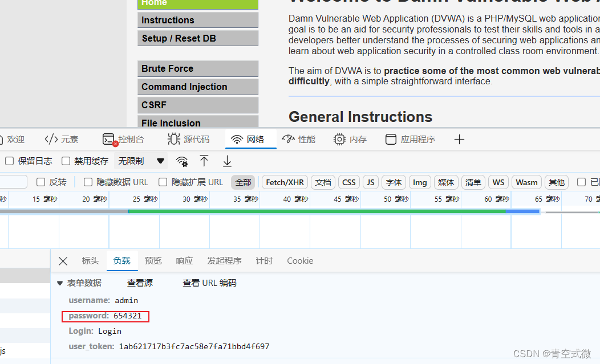Check hide data URLs option
The image size is (600, 364).
click(x=88, y=182)
